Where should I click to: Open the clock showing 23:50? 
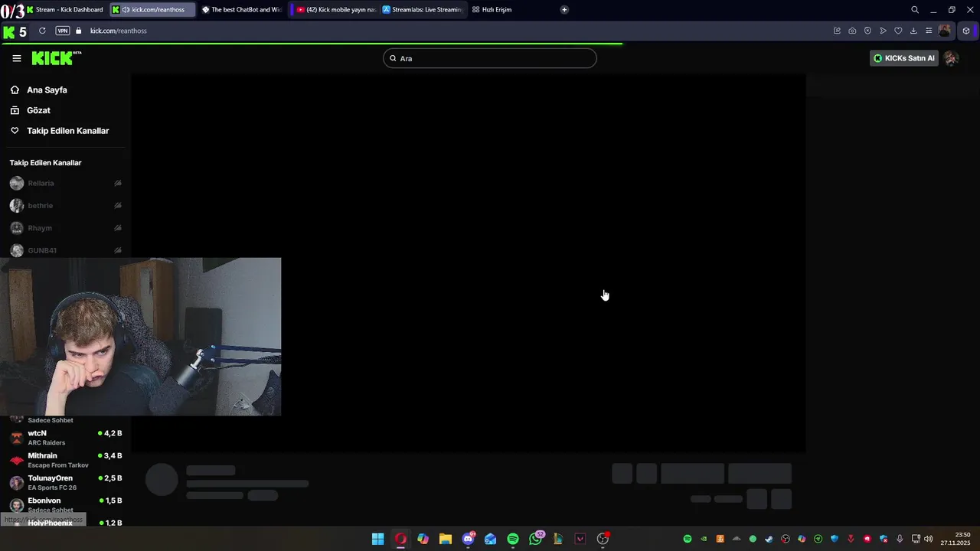pyautogui.click(x=956, y=539)
